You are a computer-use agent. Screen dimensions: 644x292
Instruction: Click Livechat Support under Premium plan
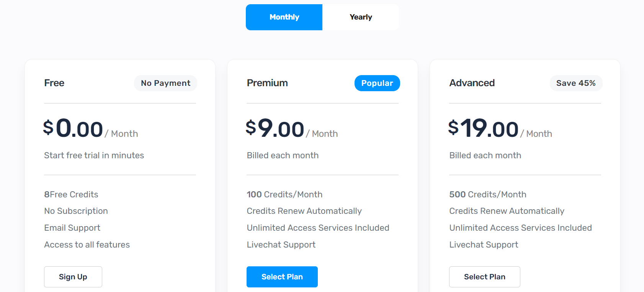point(281,244)
